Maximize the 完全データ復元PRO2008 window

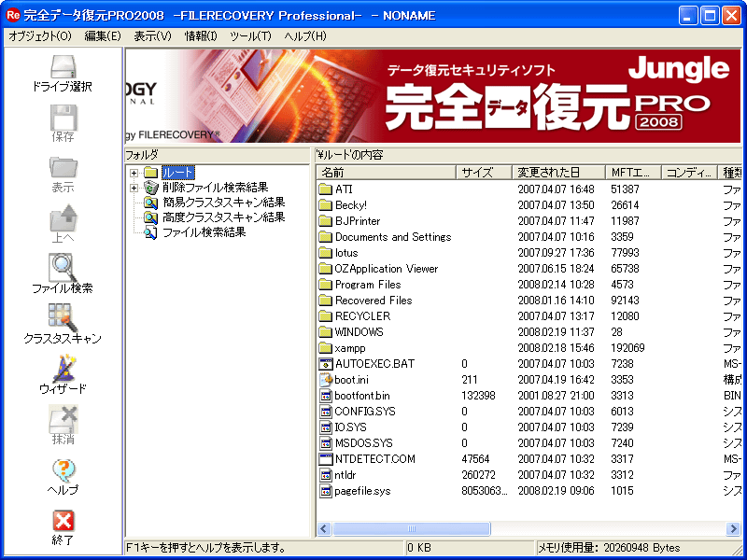pyautogui.click(x=710, y=16)
